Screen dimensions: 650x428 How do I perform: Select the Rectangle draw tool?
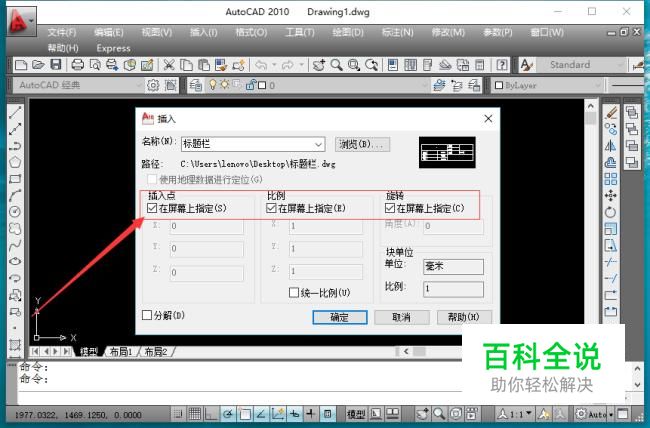(15, 179)
